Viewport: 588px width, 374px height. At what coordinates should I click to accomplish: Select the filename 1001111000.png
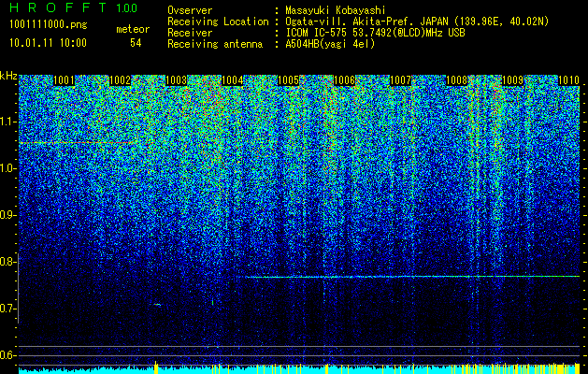click(x=49, y=25)
